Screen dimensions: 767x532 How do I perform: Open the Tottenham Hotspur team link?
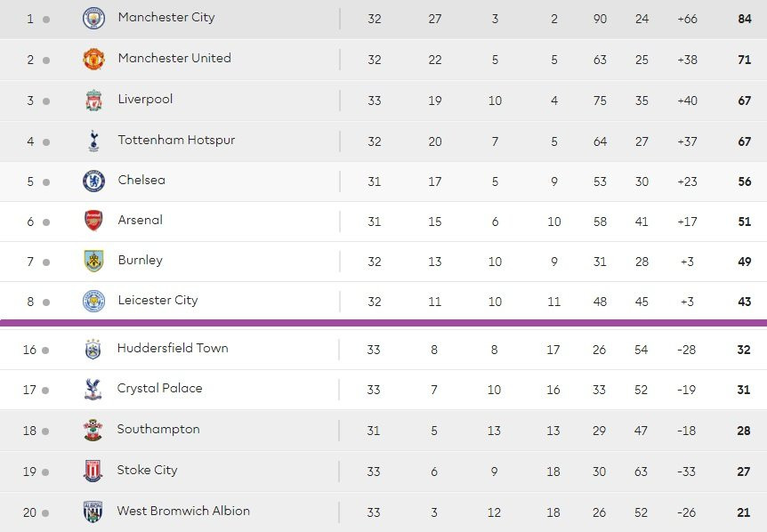(176, 140)
